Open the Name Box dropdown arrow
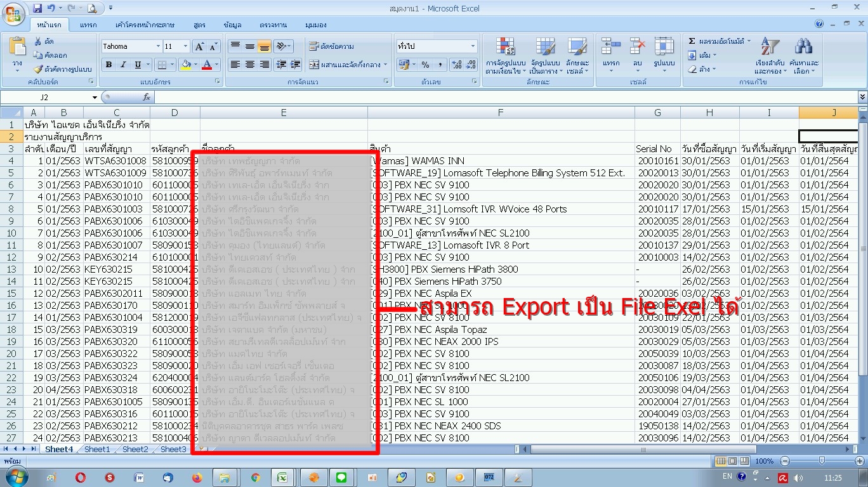868x487 pixels. coord(95,97)
